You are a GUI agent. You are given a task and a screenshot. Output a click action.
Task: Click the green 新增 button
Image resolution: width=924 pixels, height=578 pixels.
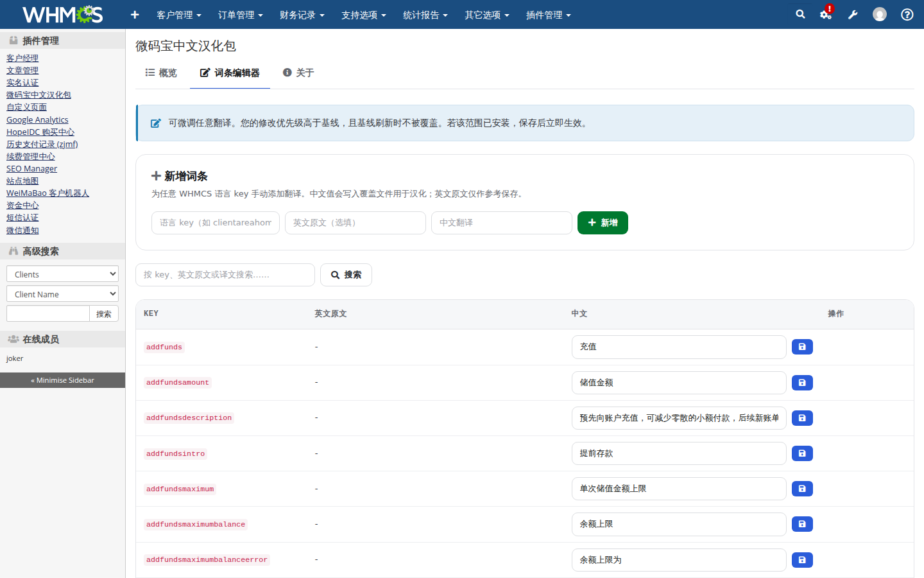603,223
